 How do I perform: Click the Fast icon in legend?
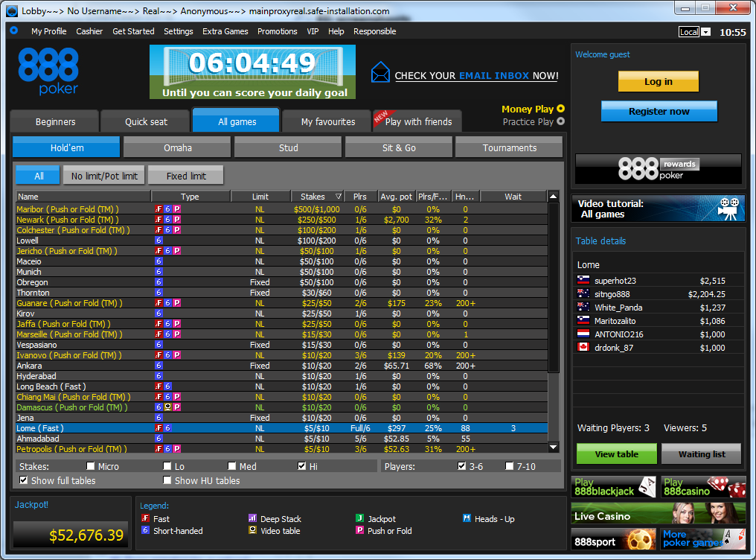[146, 518]
